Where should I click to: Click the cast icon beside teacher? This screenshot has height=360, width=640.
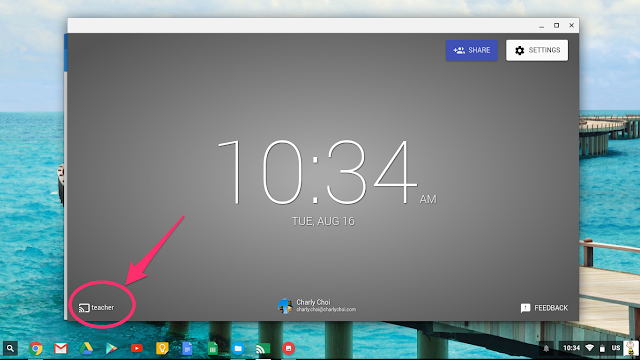(x=84, y=308)
